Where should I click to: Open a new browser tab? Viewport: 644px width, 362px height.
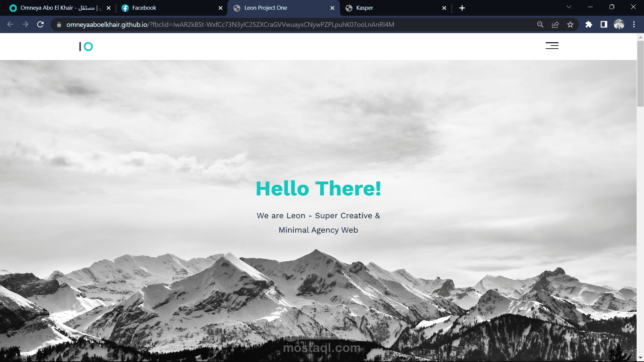pyautogui.click(x=462, y=8)
